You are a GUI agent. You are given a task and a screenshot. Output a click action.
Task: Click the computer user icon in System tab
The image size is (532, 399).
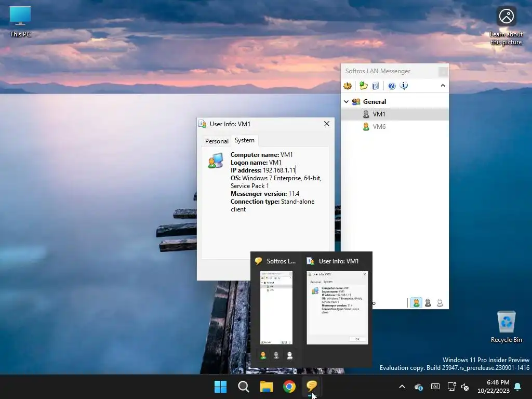216,161
